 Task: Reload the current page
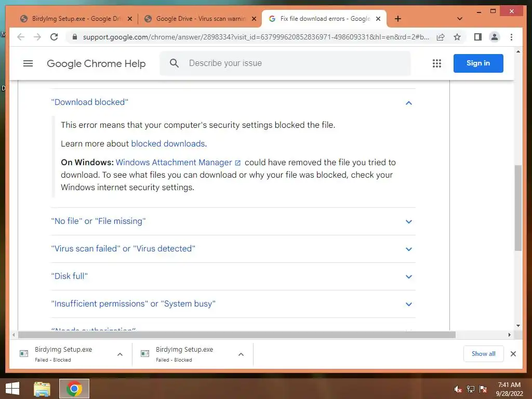(54, 37)
